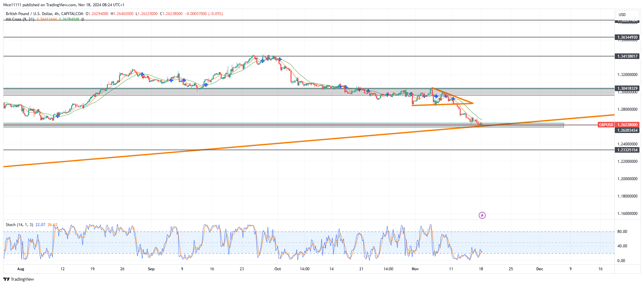Image resolution: width=644 pixels, height=285 pixels.
Task: Click the Stoch 0.00 scale value
Action: (621, 261)
